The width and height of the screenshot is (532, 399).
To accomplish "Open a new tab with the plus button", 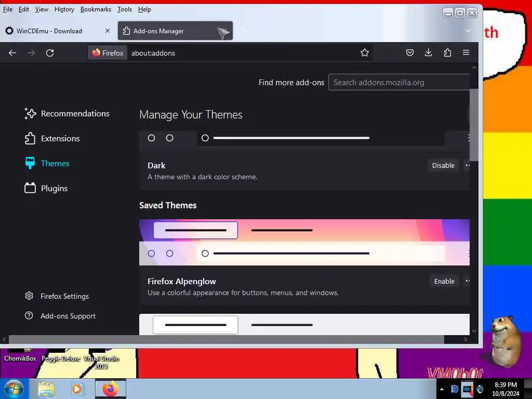I will tap(244, 31).
